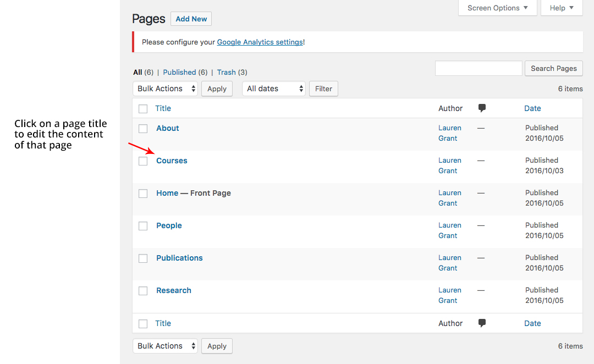This screenshot has width=594, height=364.
Task: Check the checkbox for the Research page
Action: [x=143, y=290]
